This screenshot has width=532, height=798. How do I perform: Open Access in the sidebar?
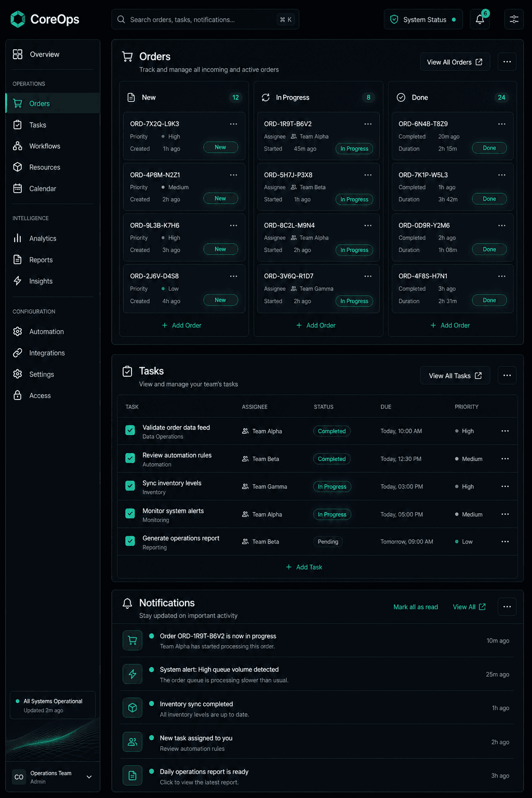click(52, 395)
